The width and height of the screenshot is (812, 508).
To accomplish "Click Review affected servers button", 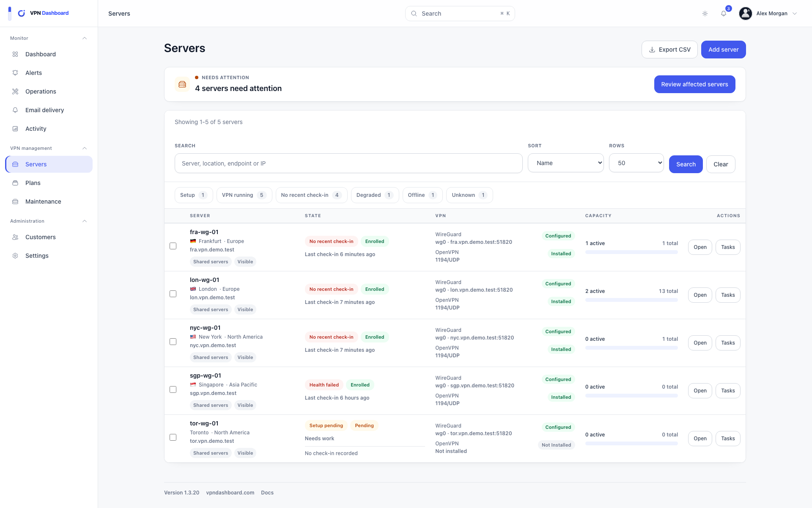I will pos(694,84).
